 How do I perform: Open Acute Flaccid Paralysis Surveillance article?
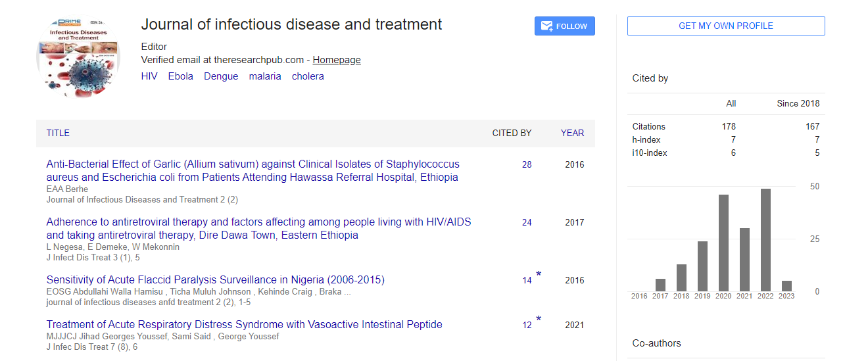215,280
